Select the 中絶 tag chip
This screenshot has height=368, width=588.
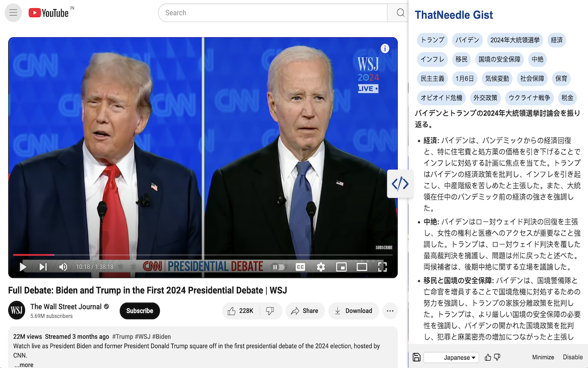(x=537, y=59)
